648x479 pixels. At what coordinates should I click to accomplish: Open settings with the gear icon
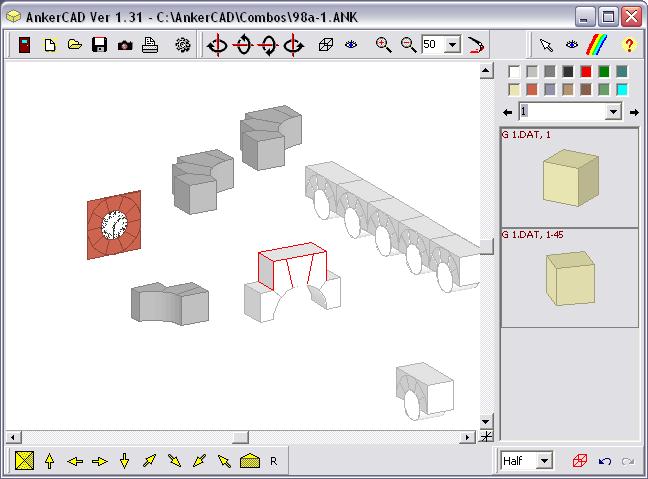(182, 45)
